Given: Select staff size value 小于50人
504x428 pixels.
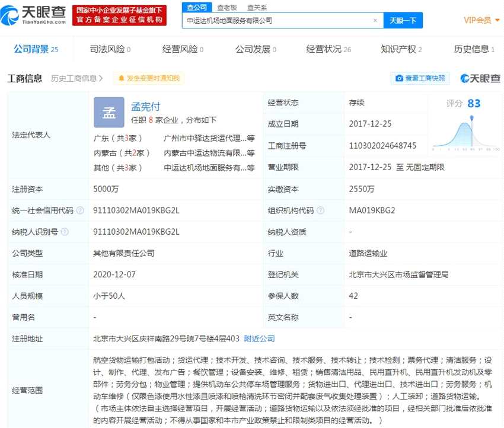Looking at the screenshot, I should [109, 296].
